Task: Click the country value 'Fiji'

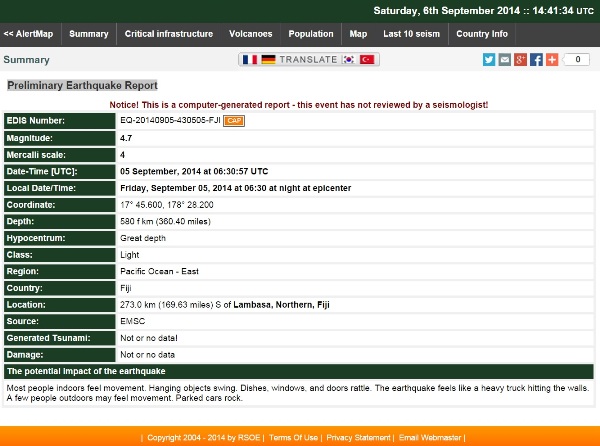Action: point(126,288)
